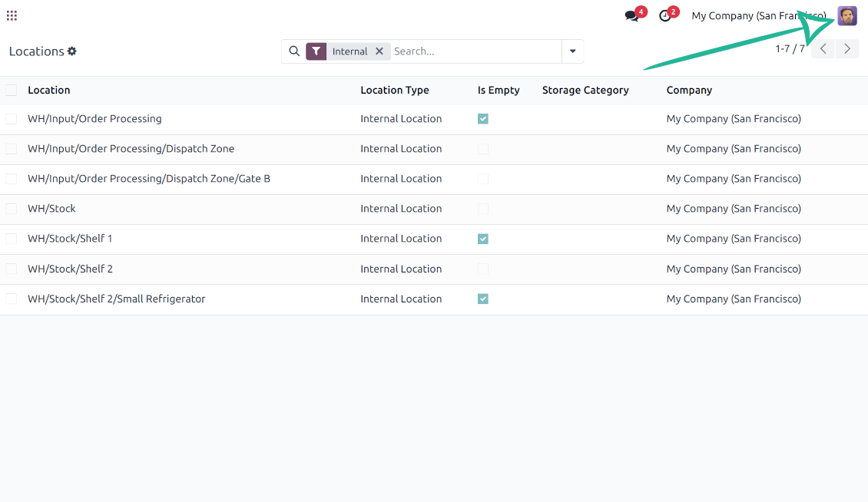Go to next page of records
868x502 pixels.
pos(847,49)
